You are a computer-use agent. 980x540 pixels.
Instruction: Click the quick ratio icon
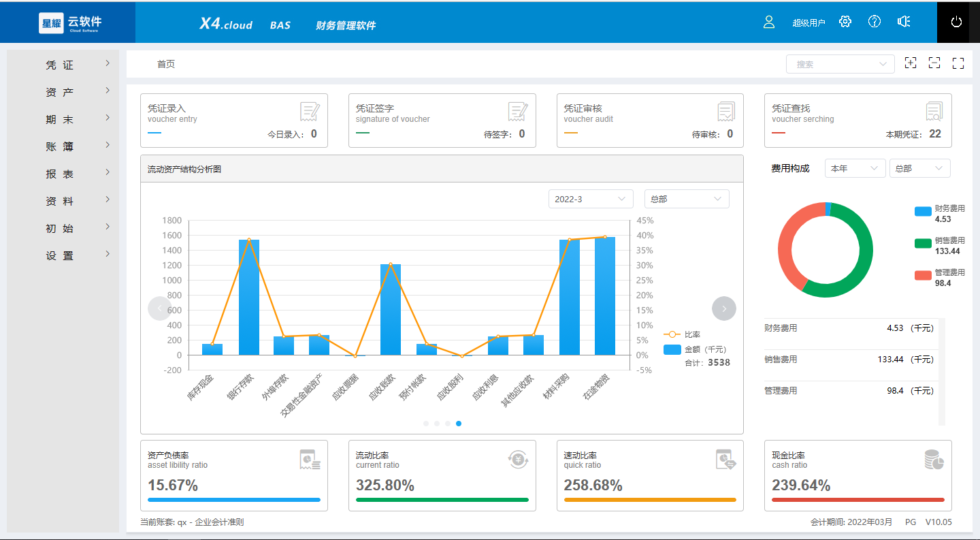725,460
